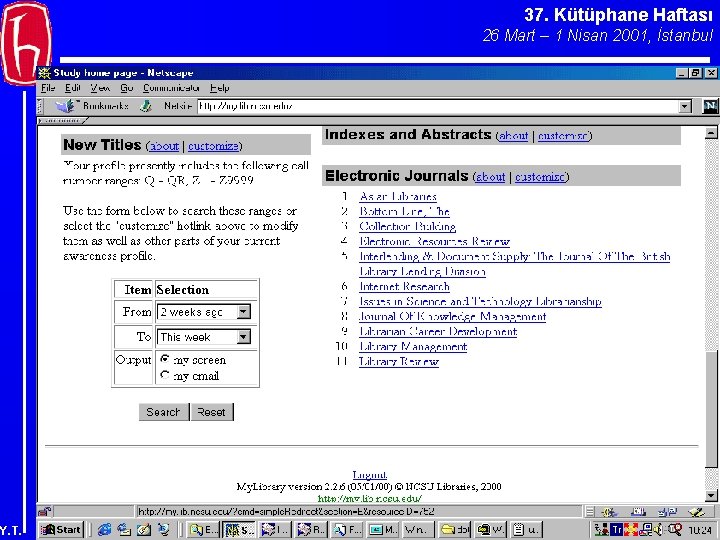
Task: Open the Library Management journal link
Action: (413, 346)
